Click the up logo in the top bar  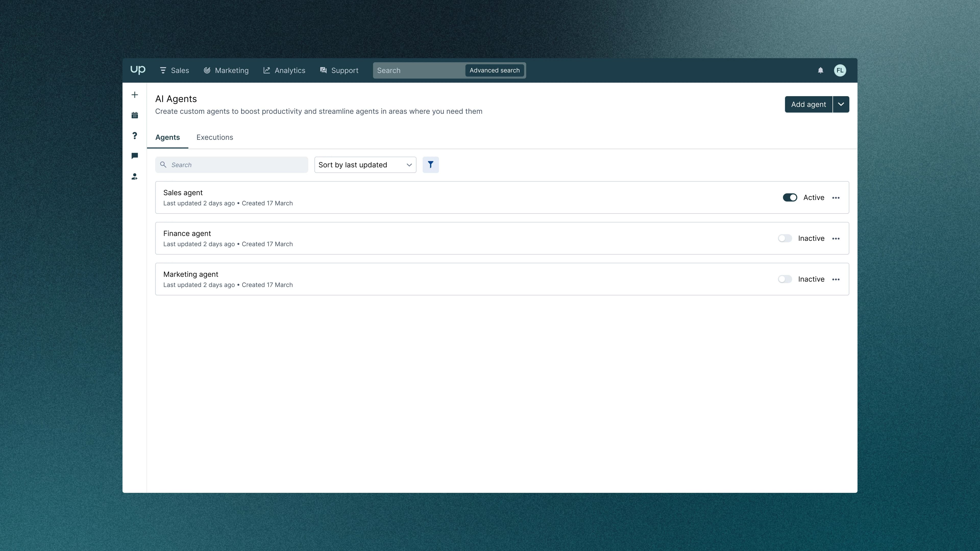pos(138,70)
